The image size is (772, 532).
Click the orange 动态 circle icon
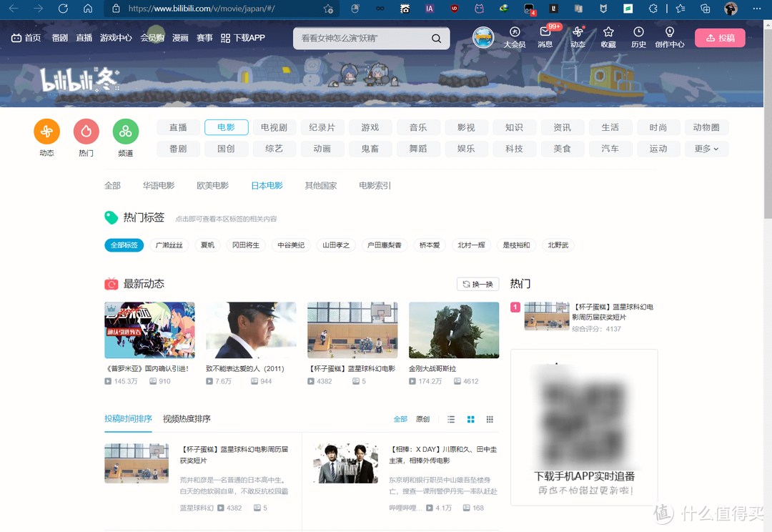pos(46,132)
